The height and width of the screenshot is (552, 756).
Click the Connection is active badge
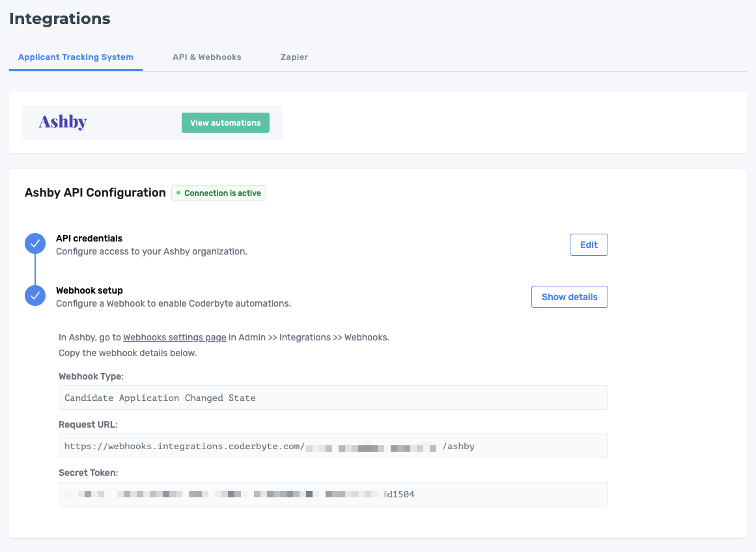(x=219, y=193)
